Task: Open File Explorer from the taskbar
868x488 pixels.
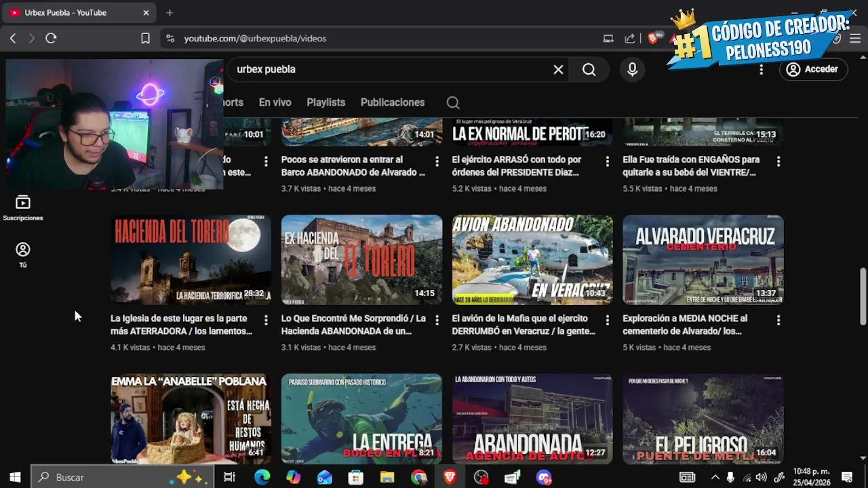Action: (x=387, y=477)
